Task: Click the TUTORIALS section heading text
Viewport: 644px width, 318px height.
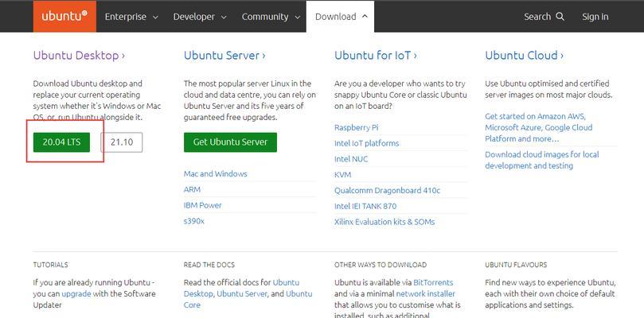Action: (50, 265)
